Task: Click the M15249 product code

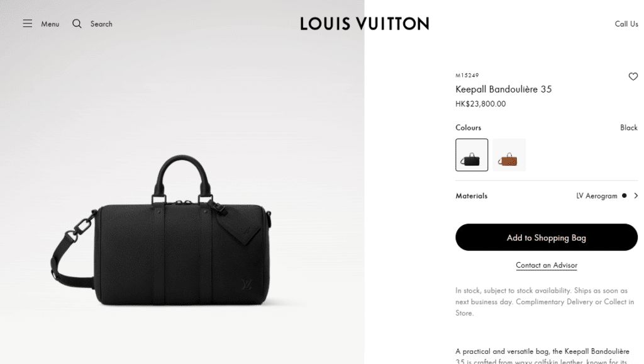Action: [467, 76]
